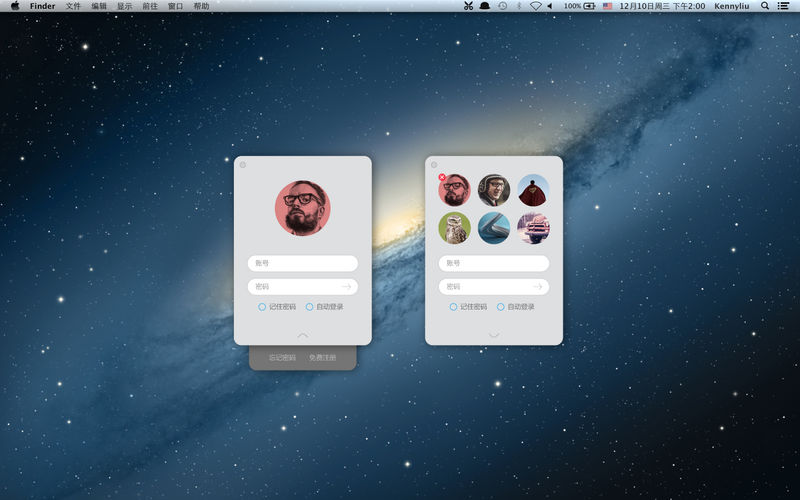Screen dimensions: 800x500
Task: Toggle 记住密码 in the right login window
Action: 454,307
